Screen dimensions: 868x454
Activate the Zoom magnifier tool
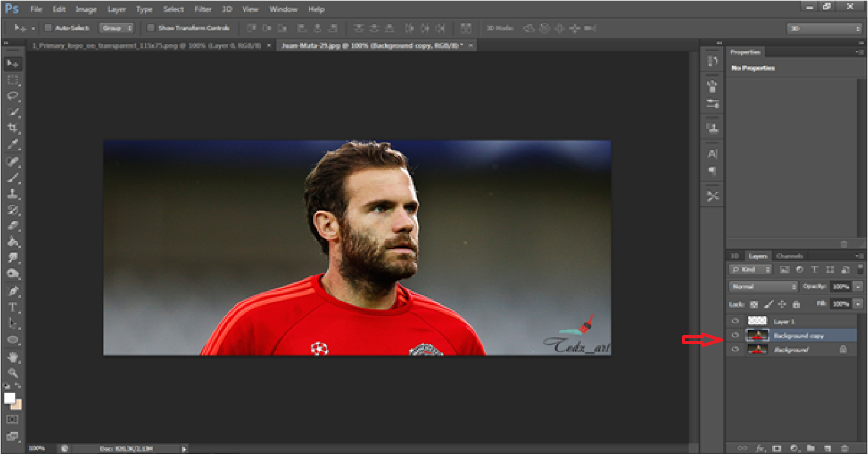click(13, 373)
